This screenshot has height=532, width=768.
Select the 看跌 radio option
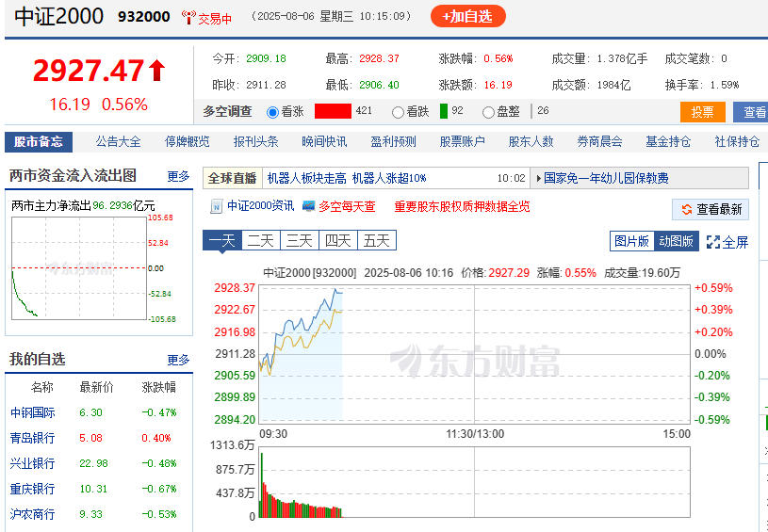(398, 113)
